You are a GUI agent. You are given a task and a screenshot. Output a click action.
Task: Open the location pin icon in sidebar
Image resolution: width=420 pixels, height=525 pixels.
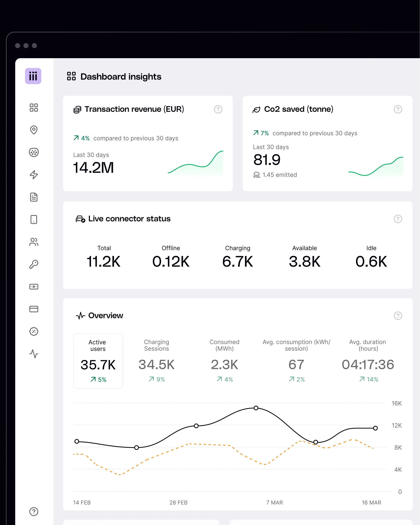(34, 130)
